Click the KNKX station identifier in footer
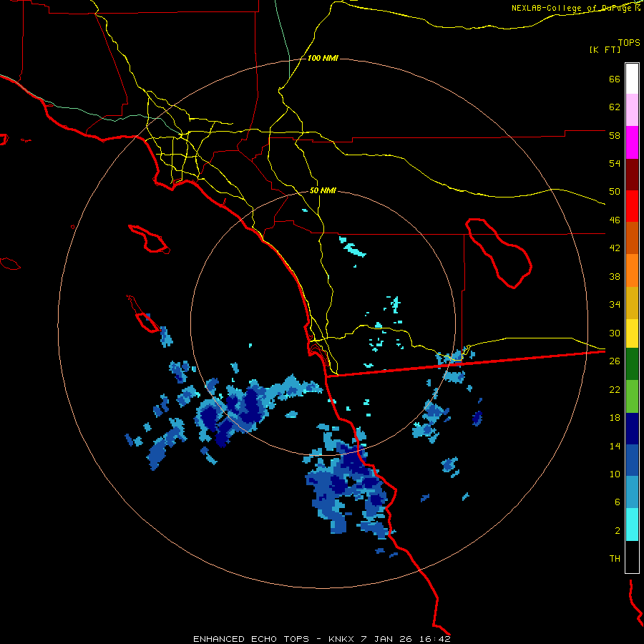Viewport: 644px width, 644px height. pos(341,639)
